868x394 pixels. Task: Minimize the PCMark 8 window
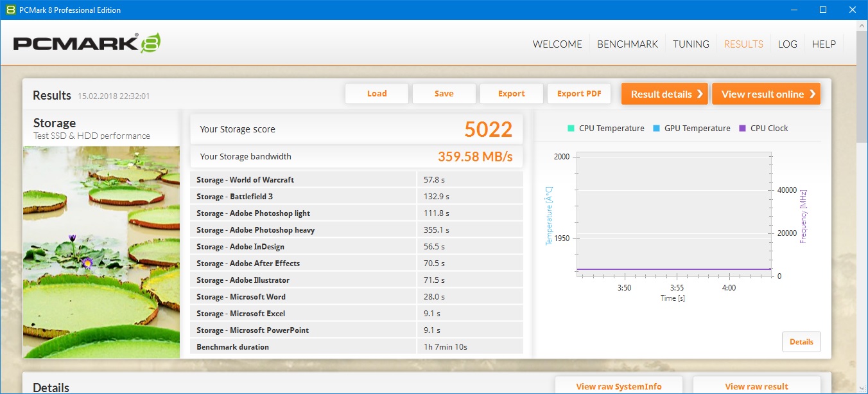pos(794,10)
